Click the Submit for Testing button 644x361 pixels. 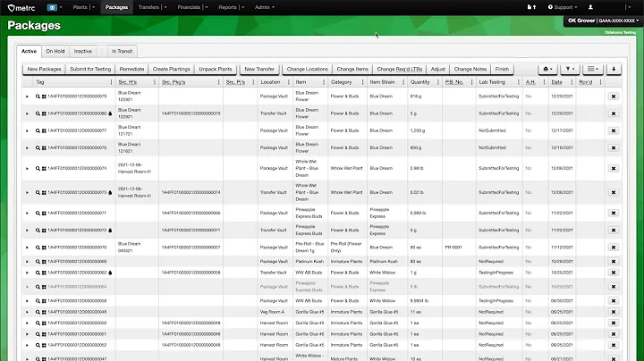90,69
